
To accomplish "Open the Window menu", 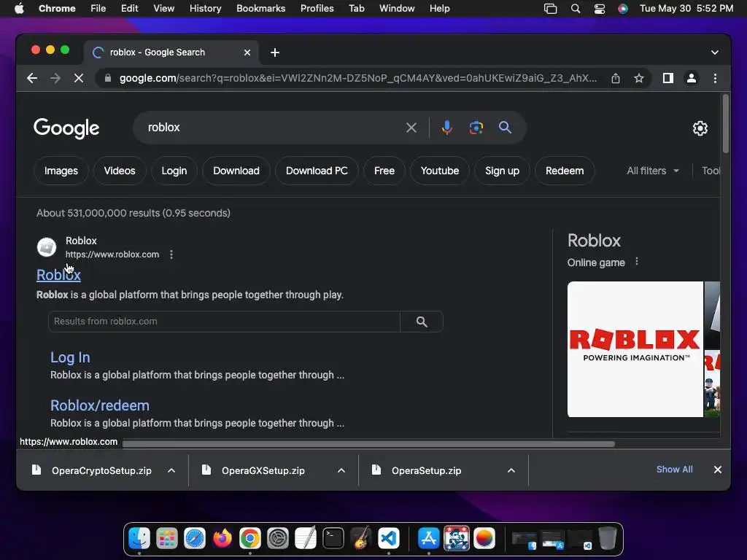I will click(397, 9).
